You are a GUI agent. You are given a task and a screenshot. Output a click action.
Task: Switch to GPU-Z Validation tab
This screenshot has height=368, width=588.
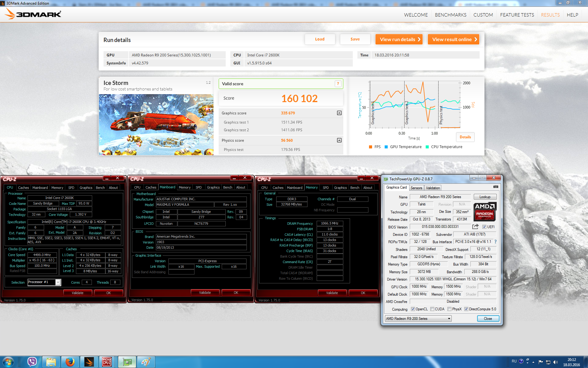click(x=433, y=188)
